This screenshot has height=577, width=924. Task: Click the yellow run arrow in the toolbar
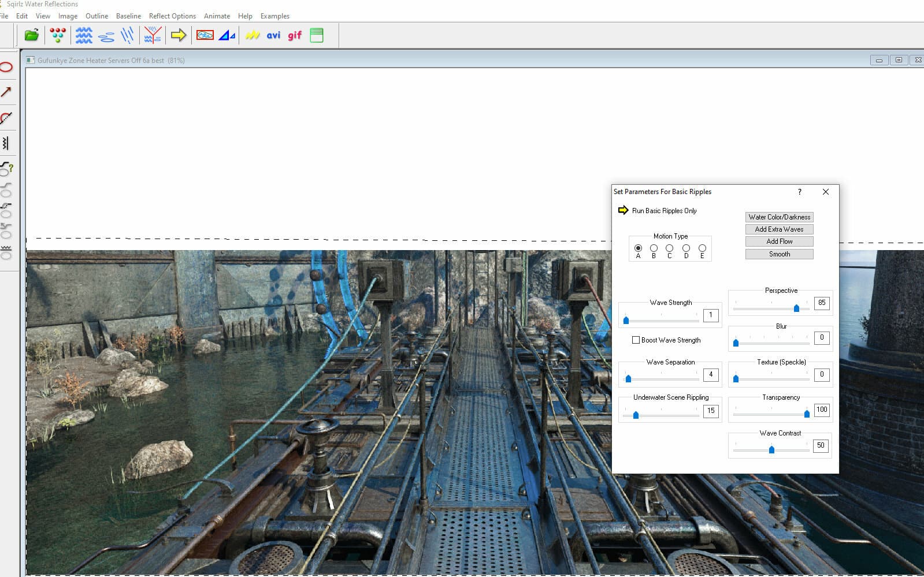coord(179,35)
